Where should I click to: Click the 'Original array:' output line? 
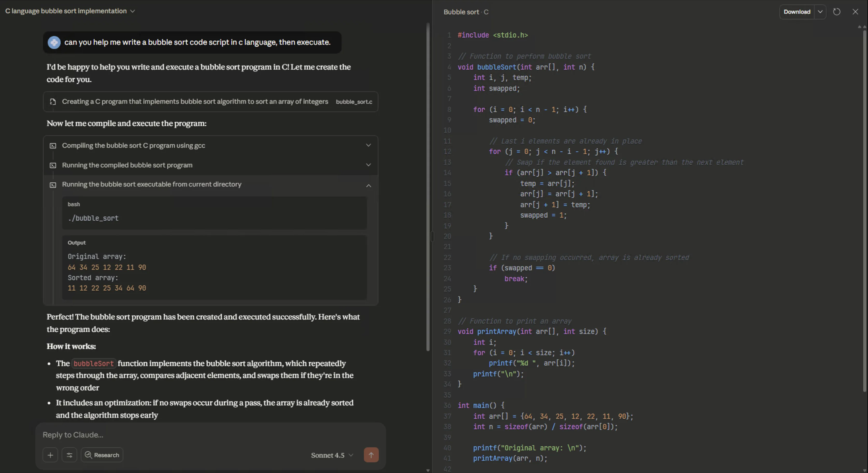coord(97,257)
